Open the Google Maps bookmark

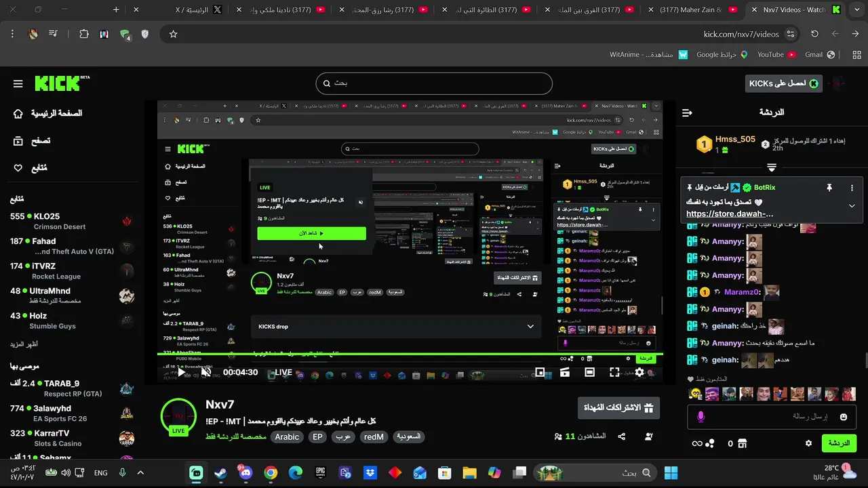coord(722,54)
